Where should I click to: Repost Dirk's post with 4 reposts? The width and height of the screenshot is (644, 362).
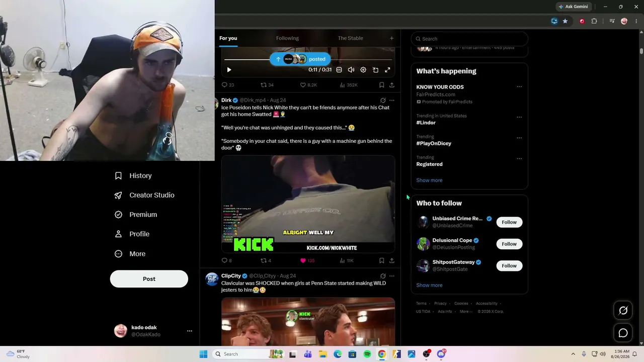[x=266, y=260]
